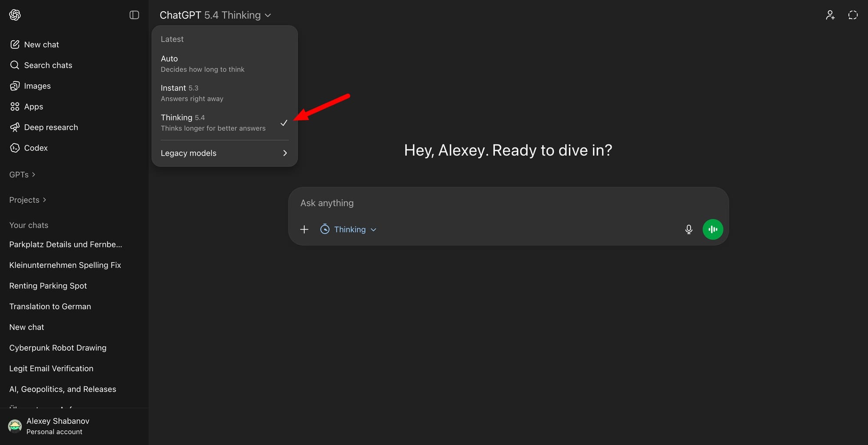Toggle the ChatGPT 5.4 Thinking model selector
Image resolution: width=868 pixels, height=445 pixels.
pos(215,15)
